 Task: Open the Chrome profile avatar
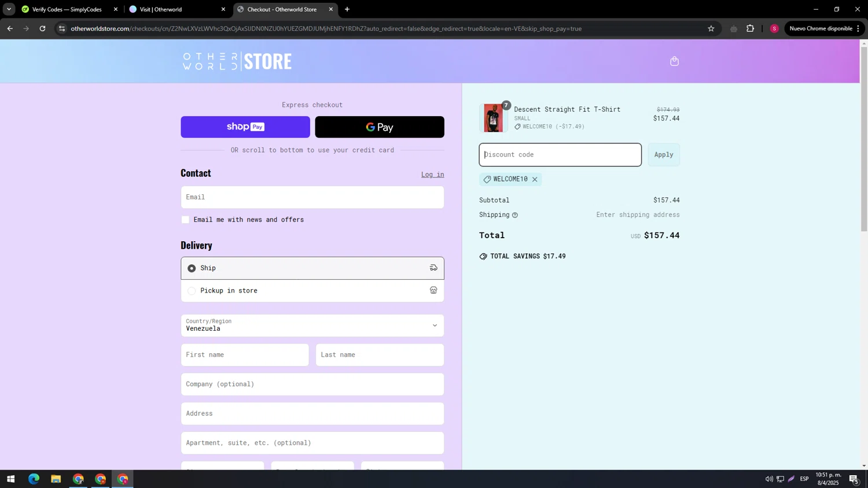[774, 28]
